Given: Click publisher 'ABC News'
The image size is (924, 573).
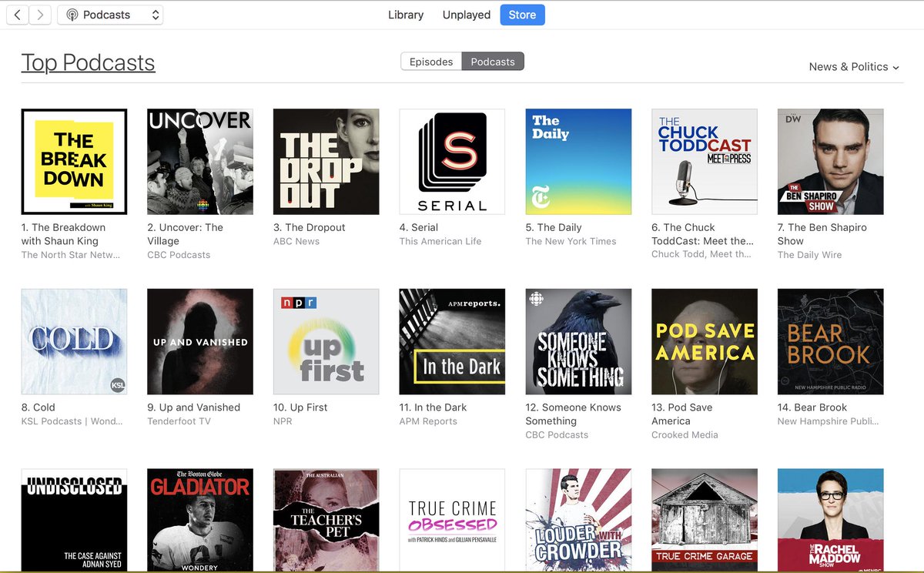Looking at the screenshot, I should (x=296, y=241).
